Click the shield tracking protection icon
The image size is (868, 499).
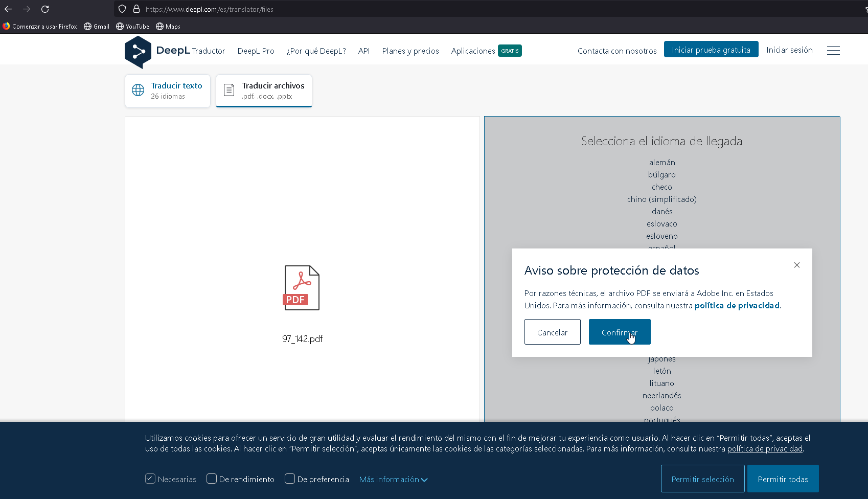122,9
